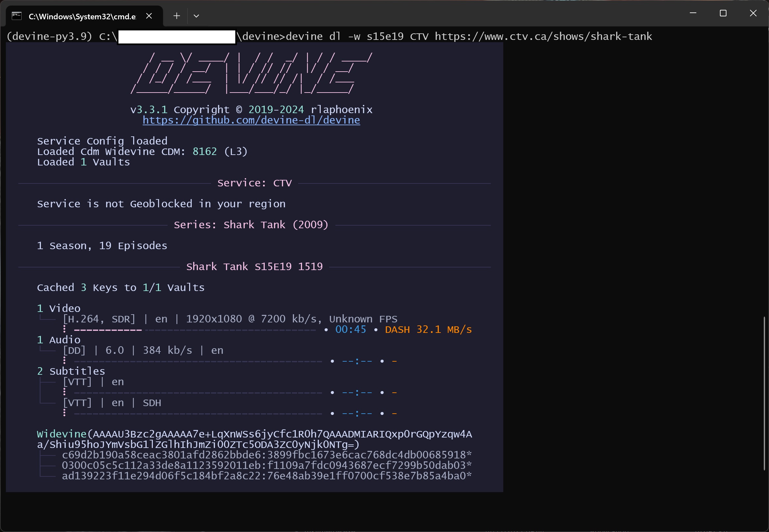Click the SDH VTT subtitle entry
The image size is (769, 532).
coord(112,403)
